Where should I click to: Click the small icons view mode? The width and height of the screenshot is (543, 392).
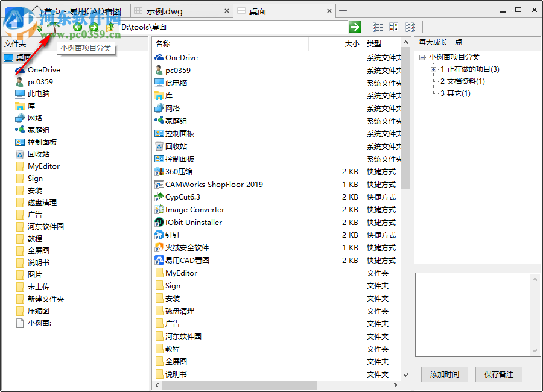coord(411,27)
